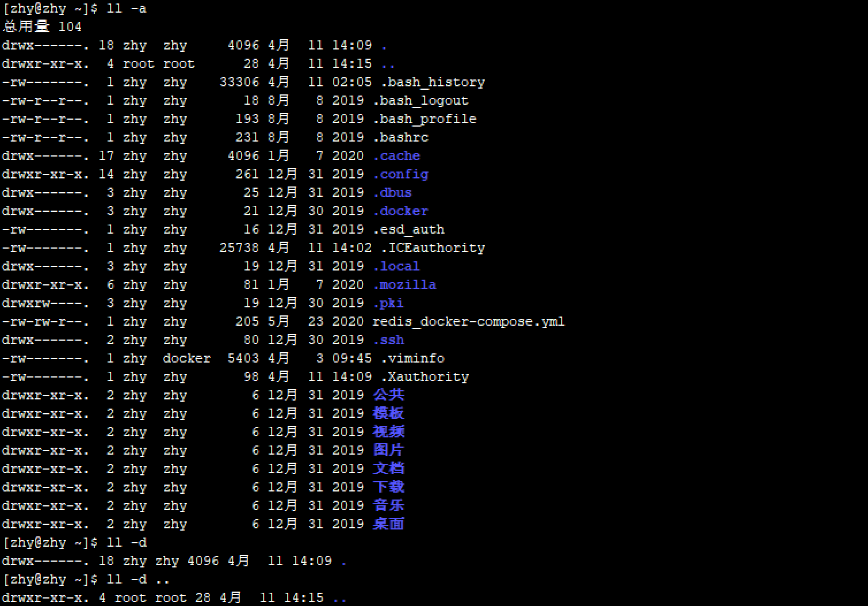The height and width of the screenshot is (606, 868).
Task: Click on .esd_auth file name
Action: (x=409, y=230)
